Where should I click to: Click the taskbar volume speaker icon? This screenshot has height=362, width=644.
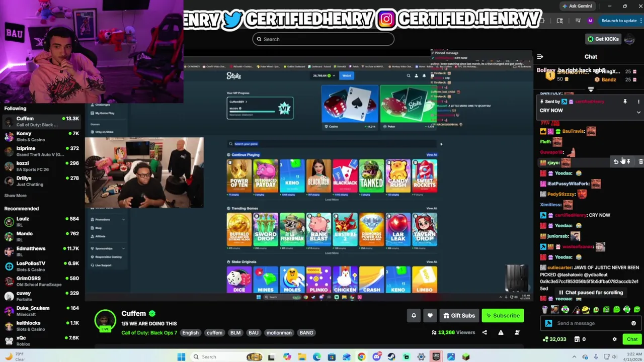pos(614,356)
